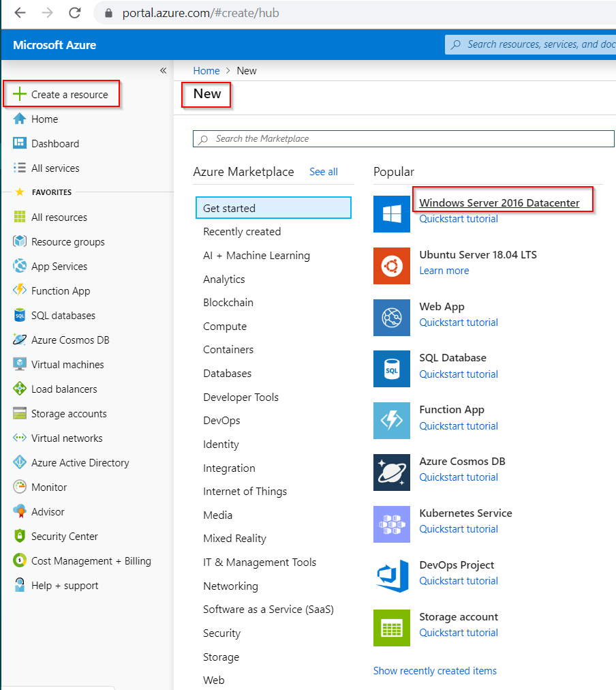This screenshot has width=616, height=690.
Task: Reload the page with the refresh icon
Action: pos(75,13)
